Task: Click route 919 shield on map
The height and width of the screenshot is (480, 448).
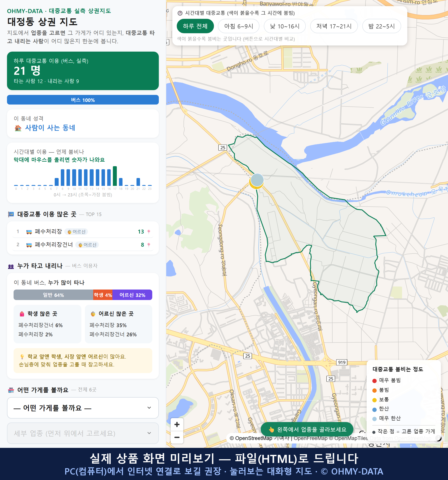Action: 341,362
